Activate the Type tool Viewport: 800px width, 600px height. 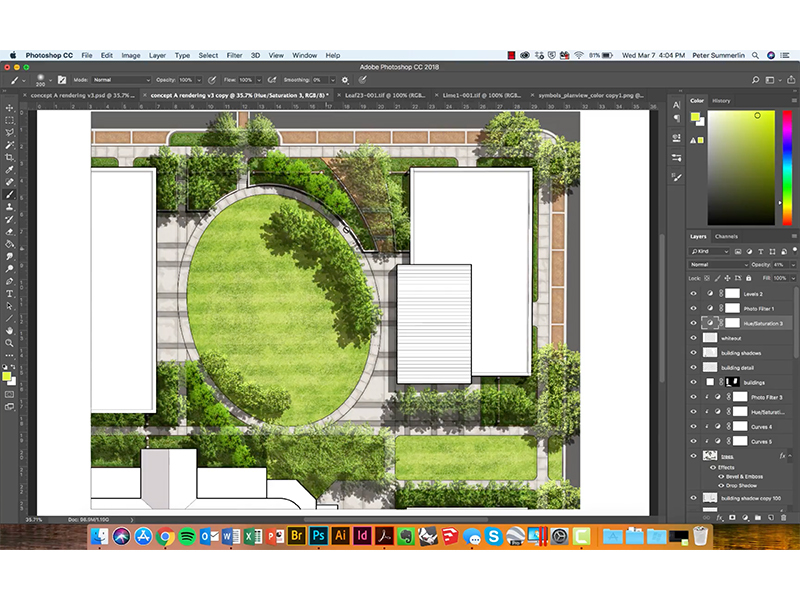[x=9, y=293]
